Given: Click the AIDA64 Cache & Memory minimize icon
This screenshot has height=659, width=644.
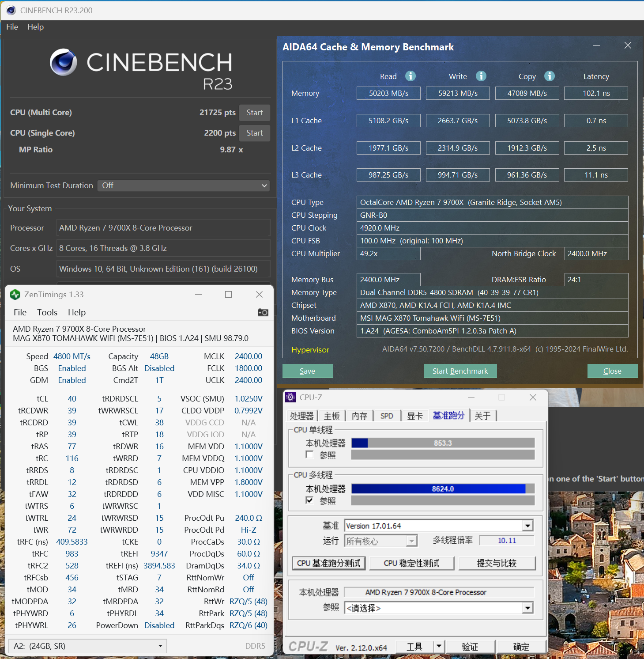Looking at the screenshot, I should pyautogui.click(x=597, y=45).
